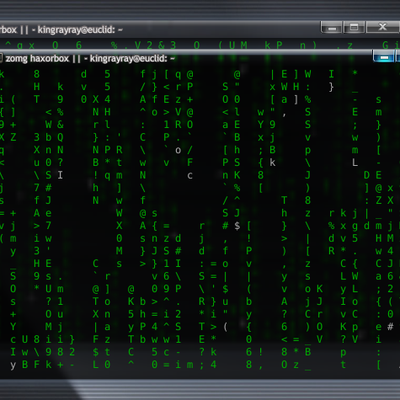Minimize the back haxorbox terminal window
Viewport: 400px width, 400px height.
332,27
